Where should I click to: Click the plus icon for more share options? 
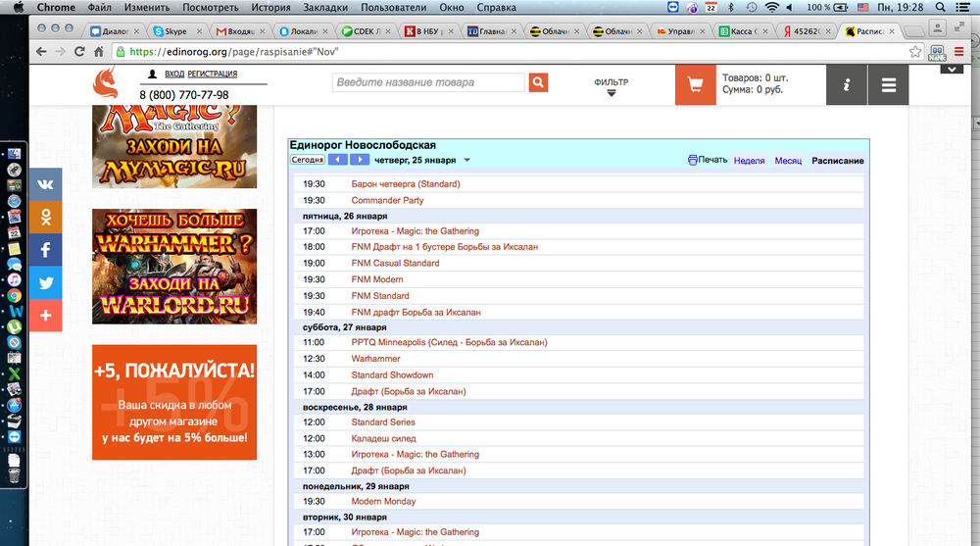(45, 316)
